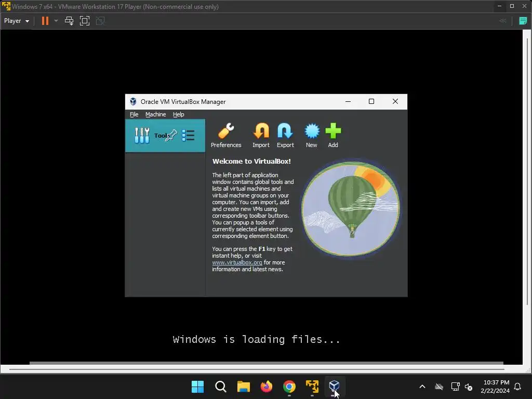The image size is (532, 399).
Task: Pause the VM with orange pause button
Action: coord(45,21)
